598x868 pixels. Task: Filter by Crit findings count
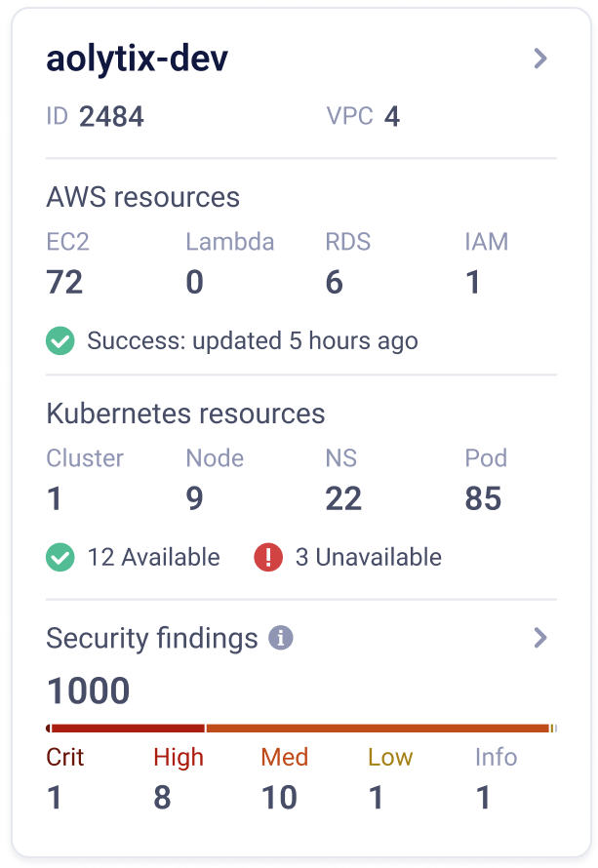tap(55, 798)
